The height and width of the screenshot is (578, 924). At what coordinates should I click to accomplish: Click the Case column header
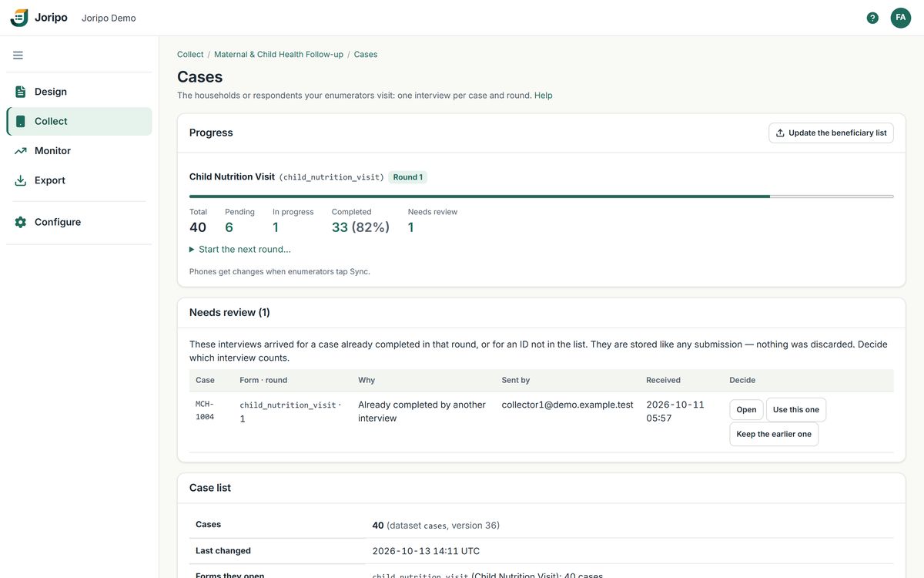(x=205, y=380)
